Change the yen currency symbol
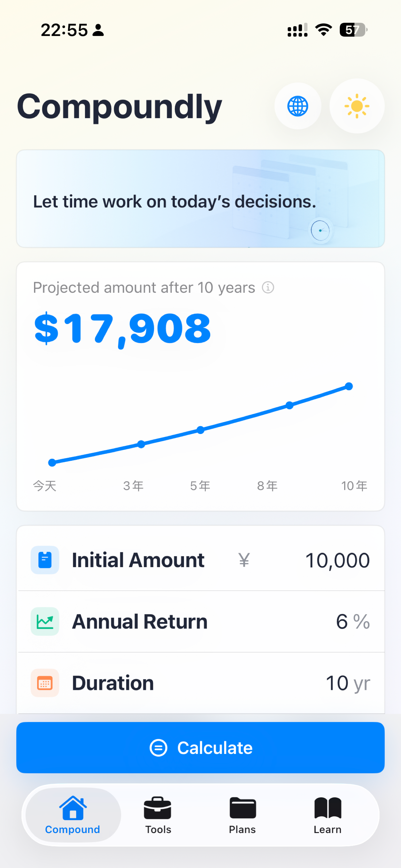The image size is (401, 868). [244, 560]
